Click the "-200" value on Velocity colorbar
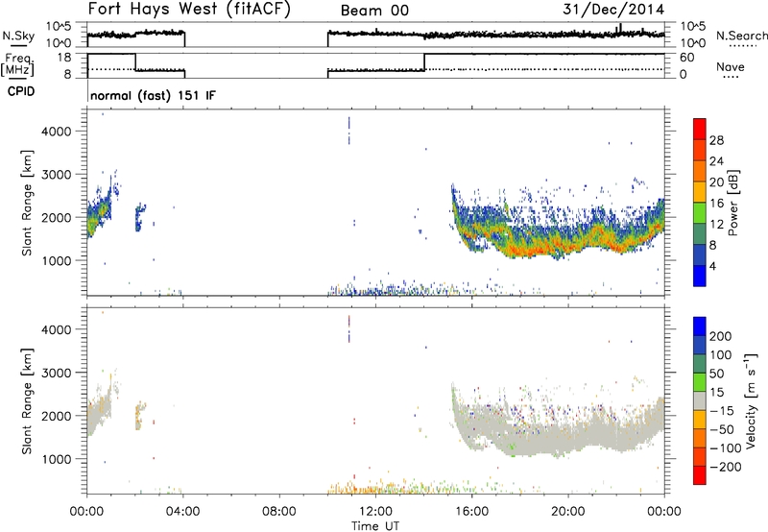The image size is (768, 532). (x=726, y=467)
